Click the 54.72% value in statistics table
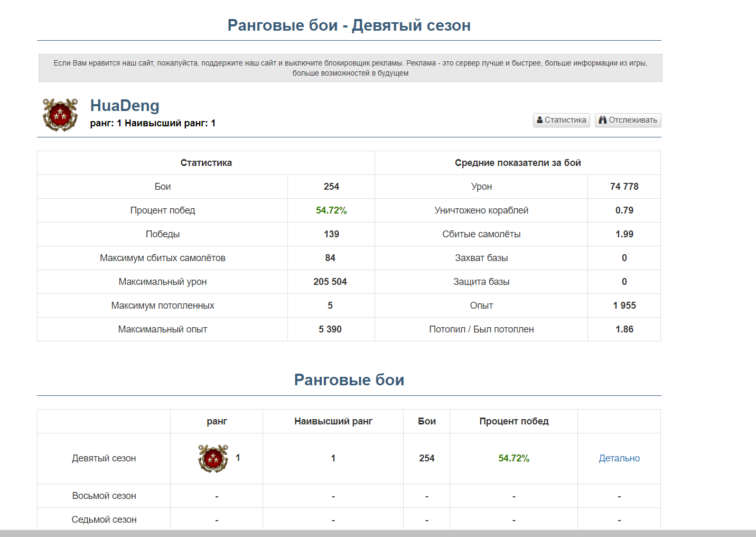Viewport: 756px width, 537px height. click(x=331, y=210)
